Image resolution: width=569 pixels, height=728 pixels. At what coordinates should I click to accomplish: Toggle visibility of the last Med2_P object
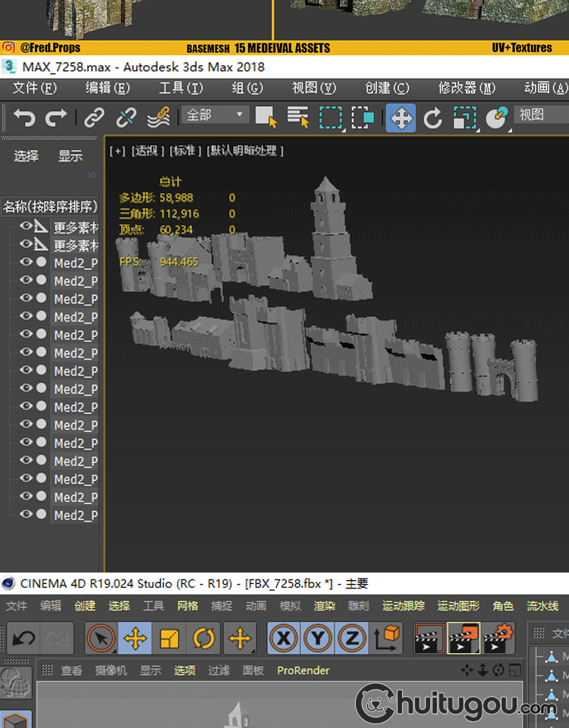[26, 515]
